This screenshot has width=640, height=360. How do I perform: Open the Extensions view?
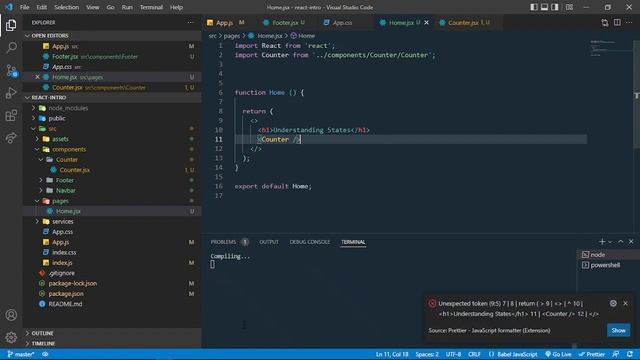coord(11,116)
